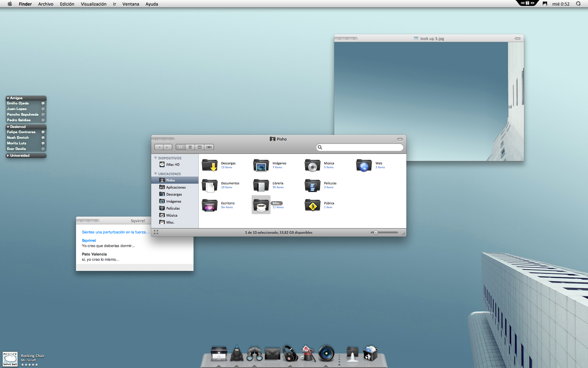This screenshot has width=588, height=368.
Task: Open chat with Felipe Contreras
Action: 26,132
